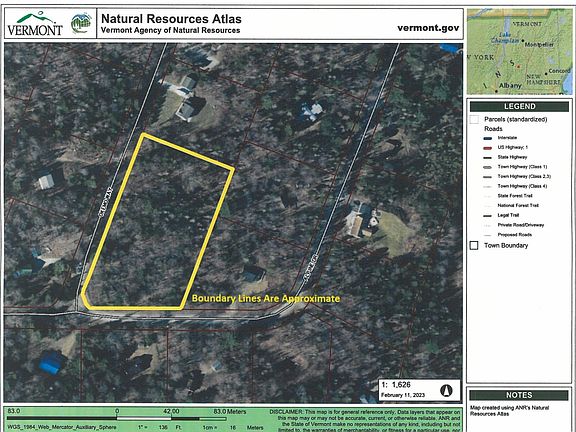The image size is (576, 432).
Task: Click the NOTES panel header
Action: pyautogui.click(x=519, y=395)
